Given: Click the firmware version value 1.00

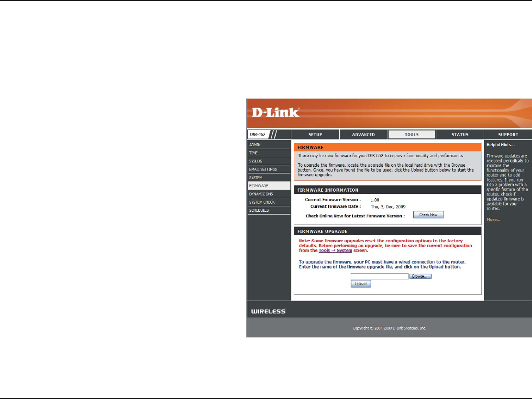Looking at the screenshot, I should (375, 200).
